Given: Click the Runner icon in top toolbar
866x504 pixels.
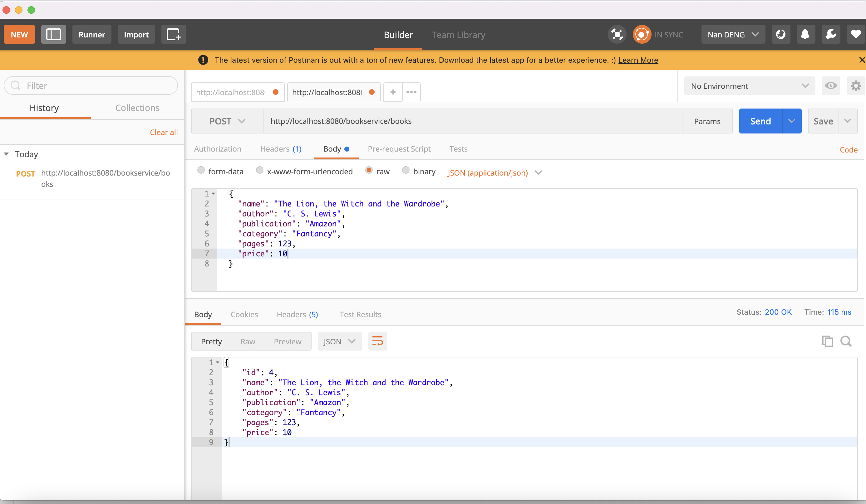Looking at the screenshot, I should 92,34.
